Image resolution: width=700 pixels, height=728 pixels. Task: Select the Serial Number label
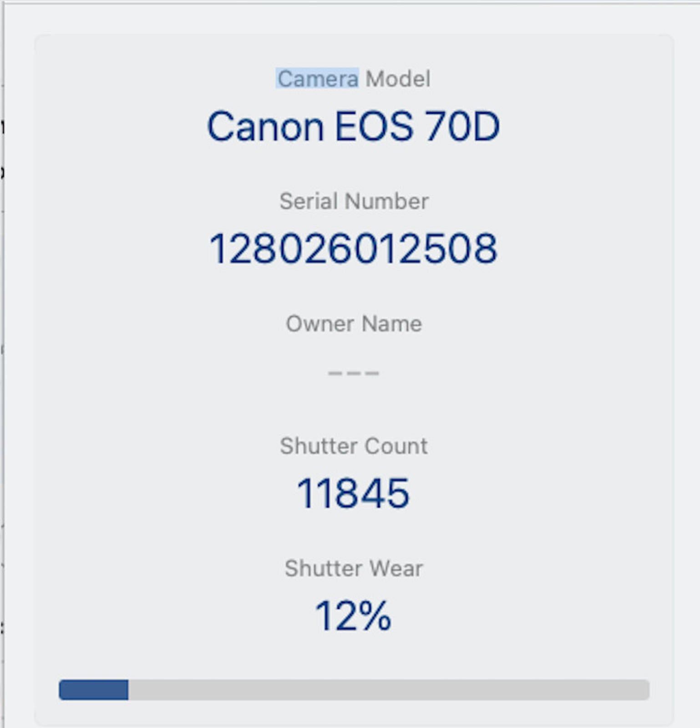click(x=354, y=201)
